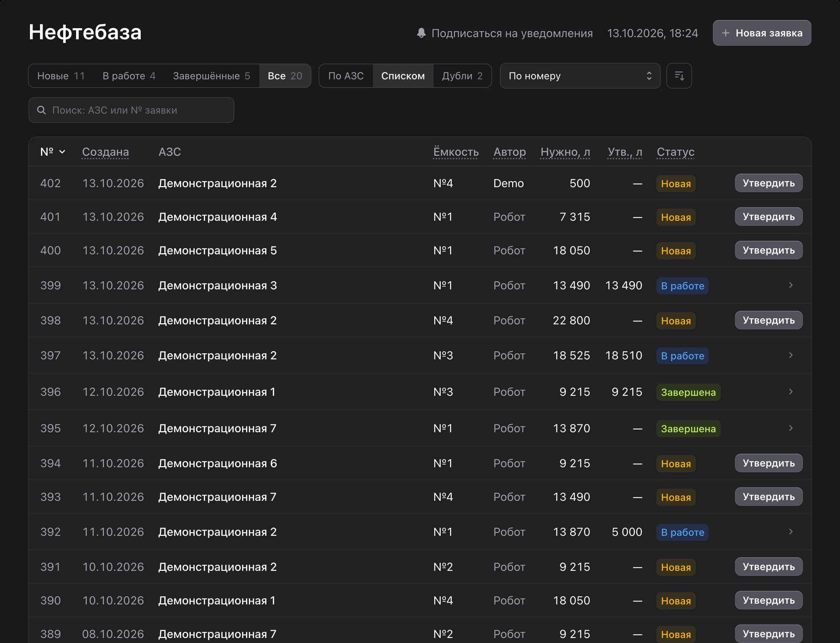Sort by the Создана column header
Screen dimensions: 840x643
(105, 152)
